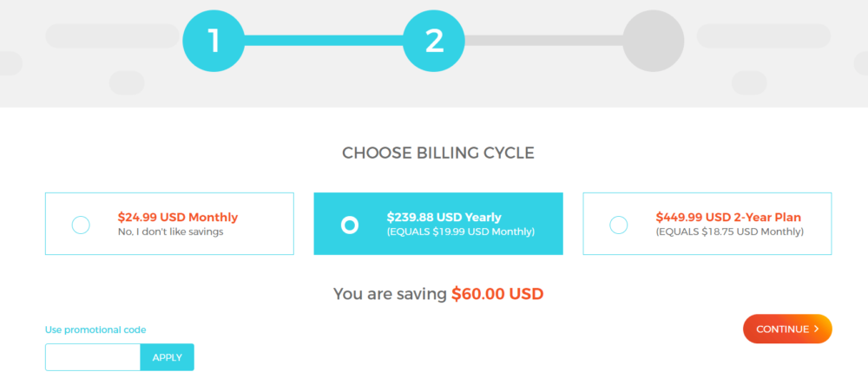Click the grey third step circle
Screen dimensions: 868x385
[x=654, y=41]
